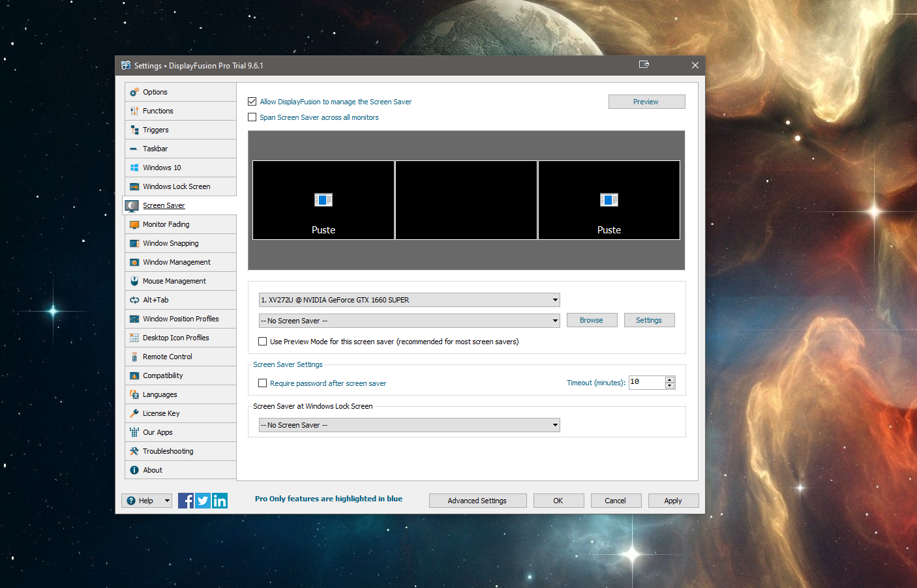Click the Preview button
This screenshot has width=917, height=588.
tap(646, 102)
